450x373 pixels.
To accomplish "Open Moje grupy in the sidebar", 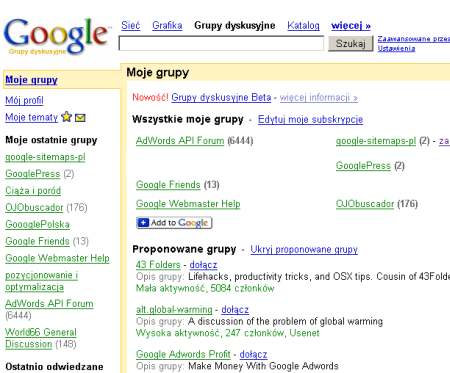I will [x=31, y=80].
